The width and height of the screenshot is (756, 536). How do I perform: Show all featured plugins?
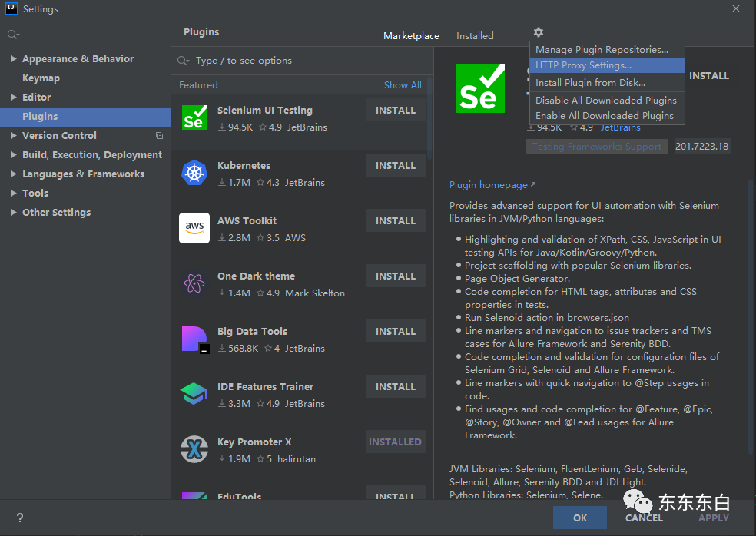(403, 84)
